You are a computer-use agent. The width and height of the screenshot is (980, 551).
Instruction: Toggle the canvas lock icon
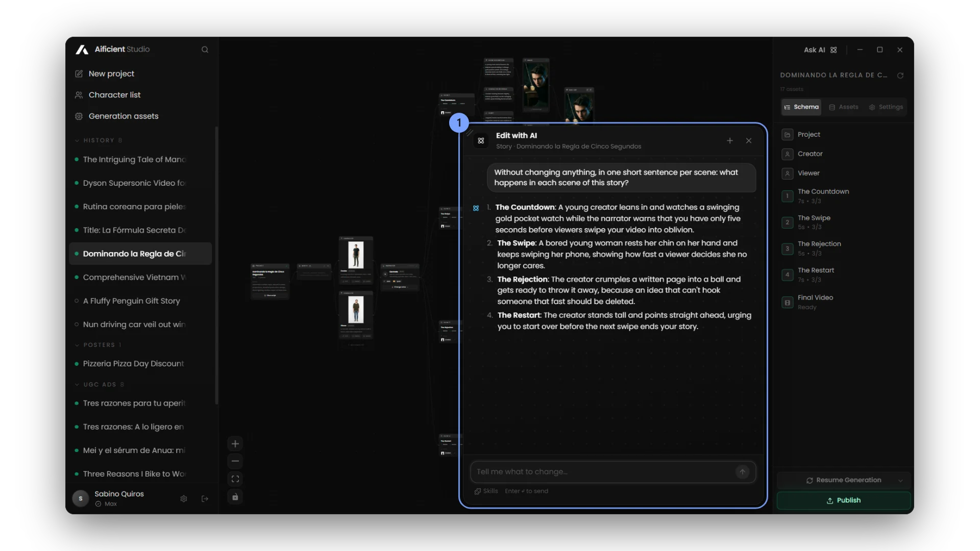click(x=235, y=497)
